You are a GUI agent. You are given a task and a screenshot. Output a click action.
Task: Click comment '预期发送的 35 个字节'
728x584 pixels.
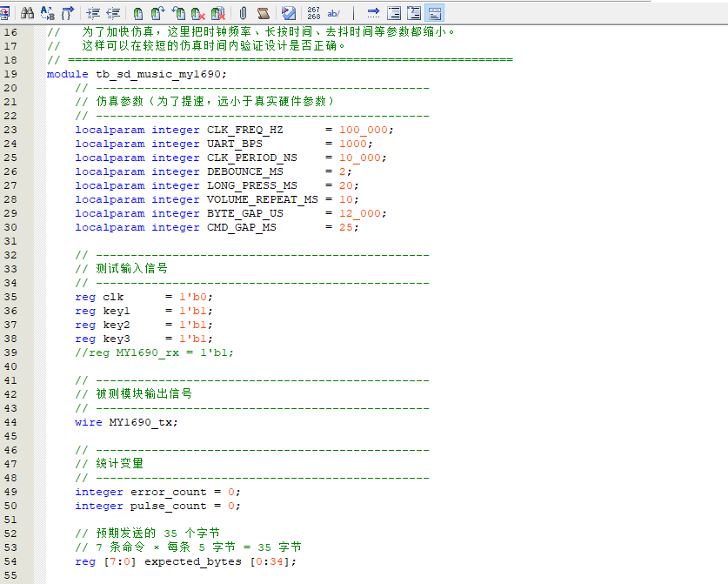point(157,534)
